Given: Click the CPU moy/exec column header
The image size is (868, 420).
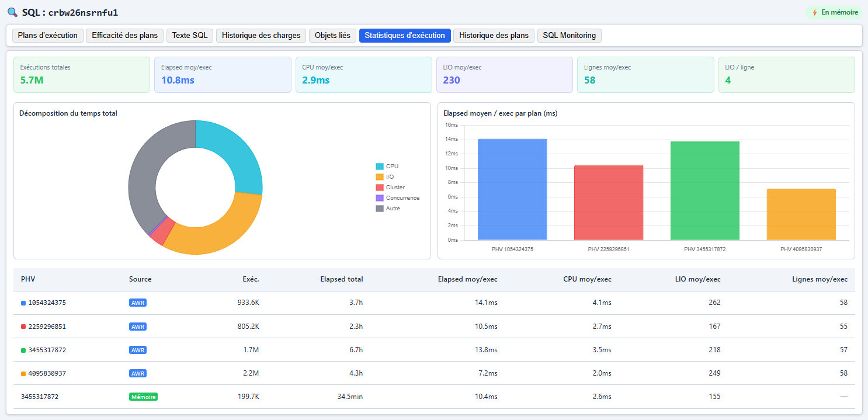Looking at the screenshot, I should pyautogui.click(x=587, y=279).
